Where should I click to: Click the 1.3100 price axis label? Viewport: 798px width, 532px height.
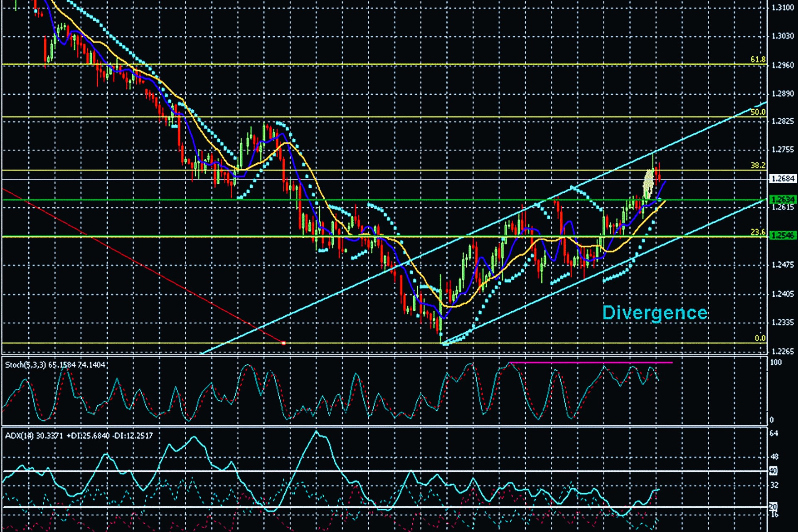[783, 7]
